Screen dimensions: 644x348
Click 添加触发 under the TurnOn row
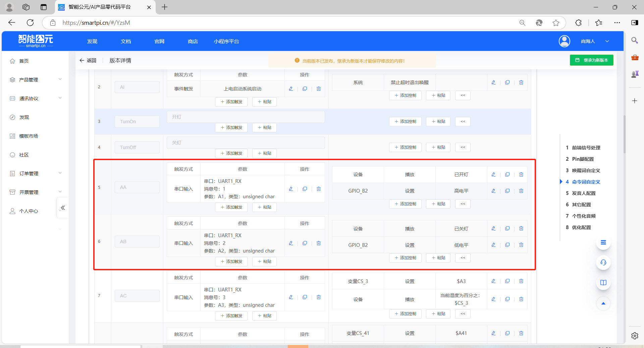tap(231, 128)
